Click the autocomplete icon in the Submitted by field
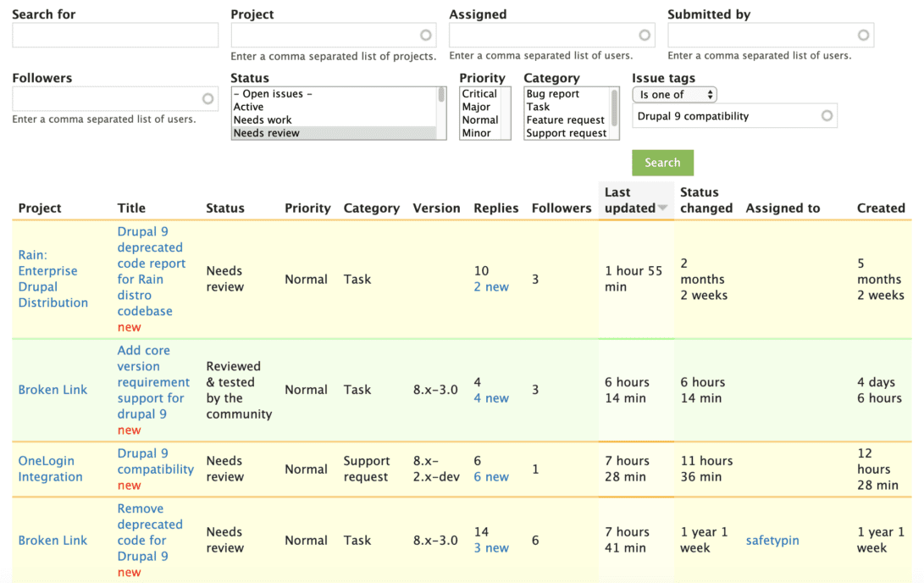Viewport: 924px width, 583px height. click(x=864, y=35)
